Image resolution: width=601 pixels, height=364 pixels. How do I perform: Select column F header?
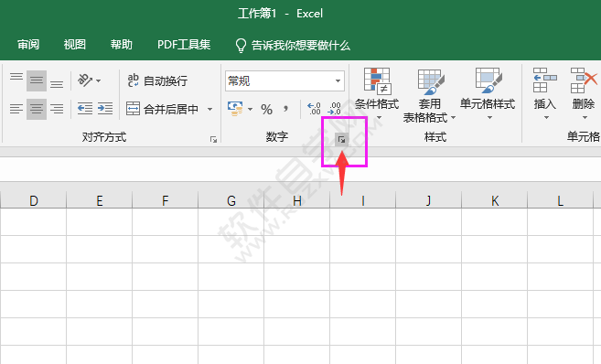(x=166, y=200)
